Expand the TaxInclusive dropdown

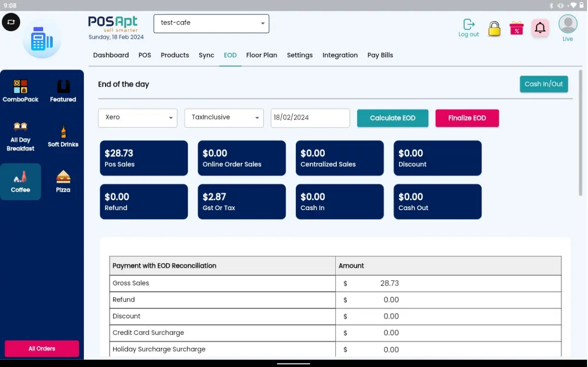224,118
